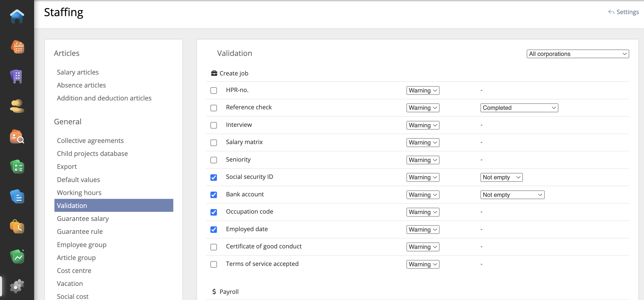
Task: Open the blue document list icon
Action: (x=17, y=197)
